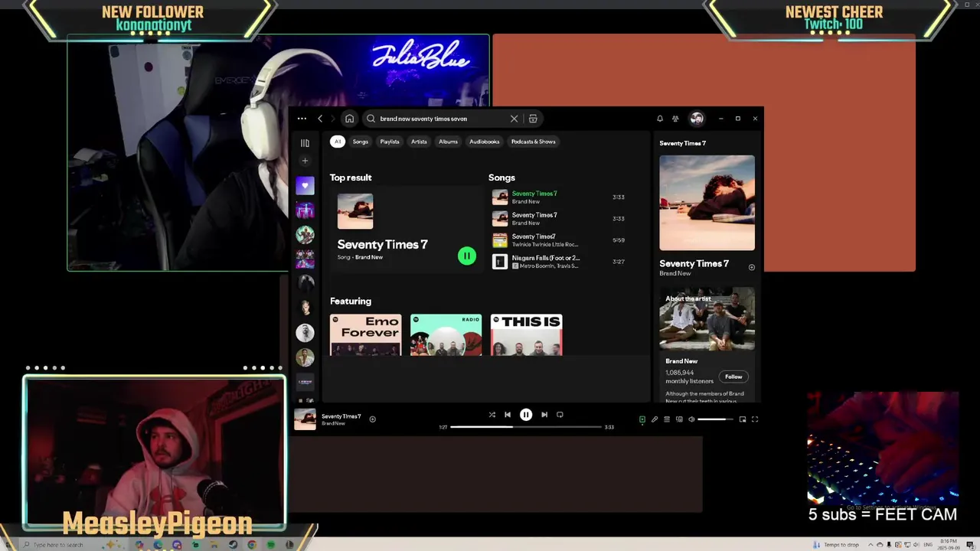Open Spotify from the taskbar

coord(271,545)
